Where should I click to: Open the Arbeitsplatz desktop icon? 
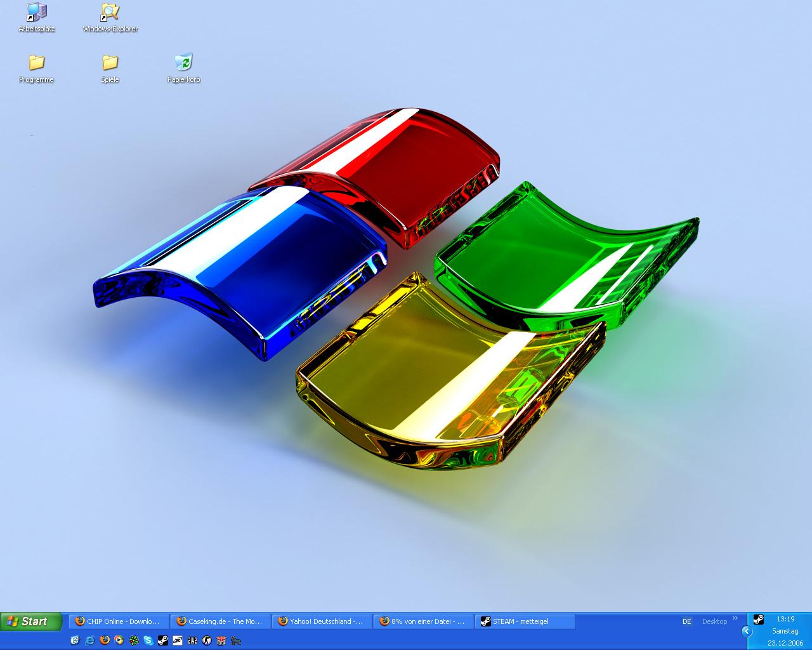click(x=37, y=17)
